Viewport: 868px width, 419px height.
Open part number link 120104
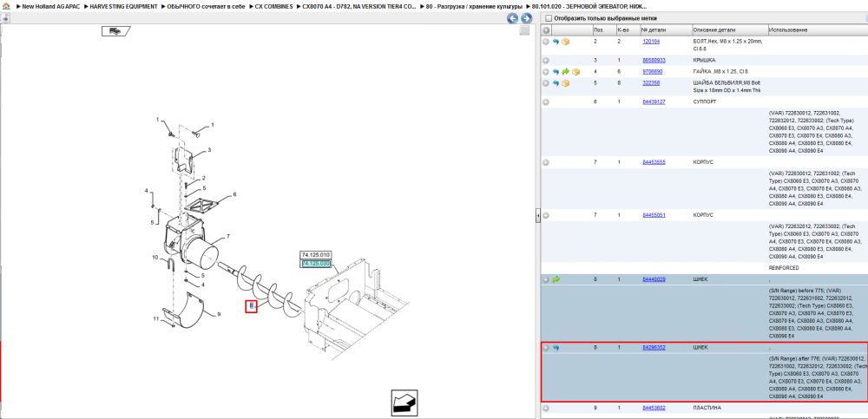(651, 42)
